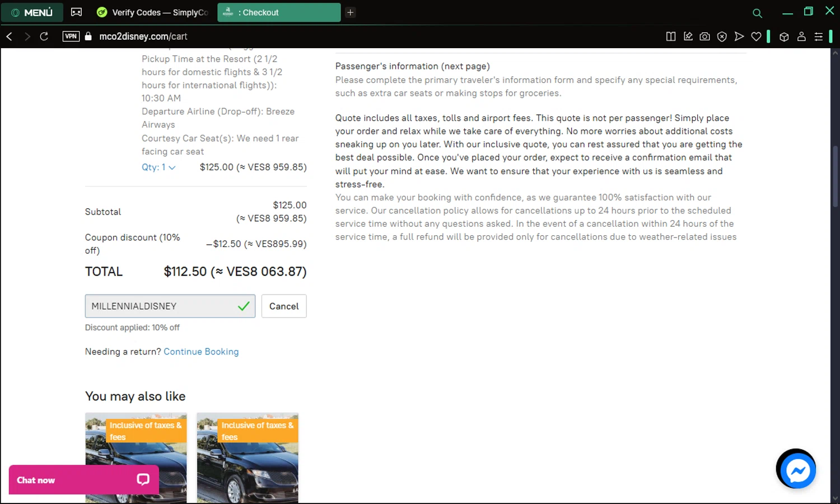Open the tab islands workspace icon
This screenshot has width=840, height=504.
pyautogui.click(x=76, y=12)
